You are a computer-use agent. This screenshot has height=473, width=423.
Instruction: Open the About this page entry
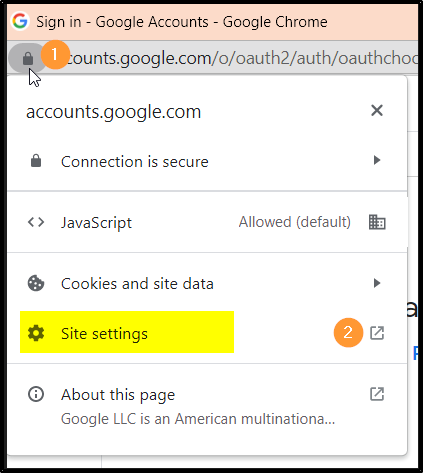point(207,406)
